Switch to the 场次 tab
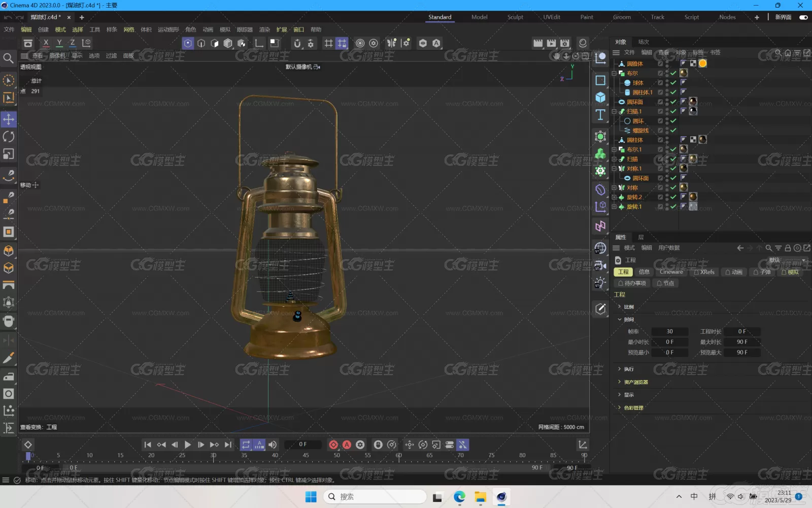 point(644,42)
